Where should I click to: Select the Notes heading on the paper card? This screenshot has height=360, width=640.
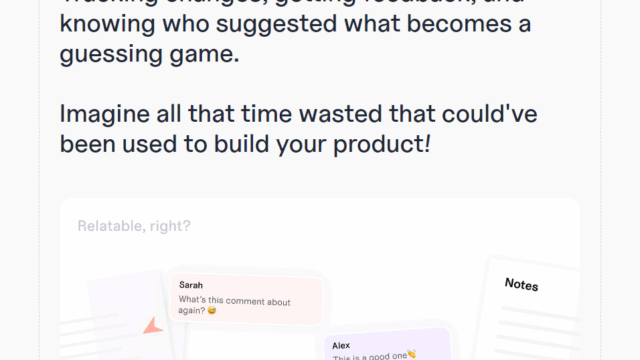click(521, 284)
